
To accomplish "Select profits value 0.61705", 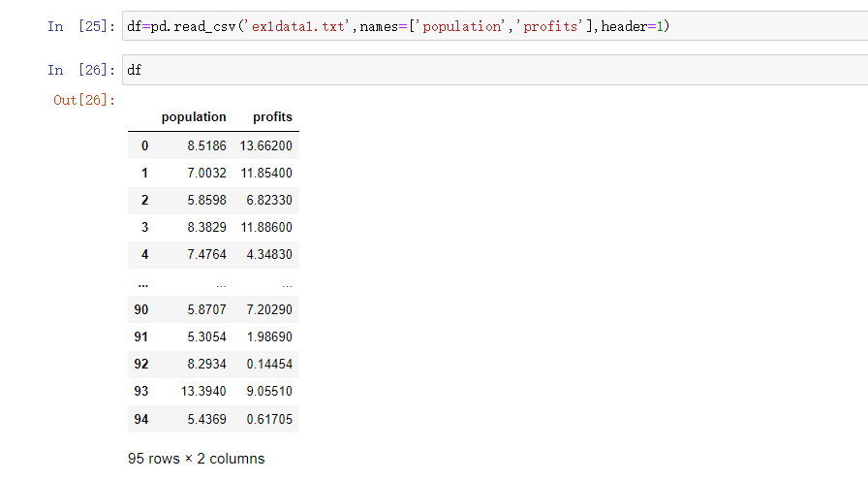I will [x=269, y=420].
